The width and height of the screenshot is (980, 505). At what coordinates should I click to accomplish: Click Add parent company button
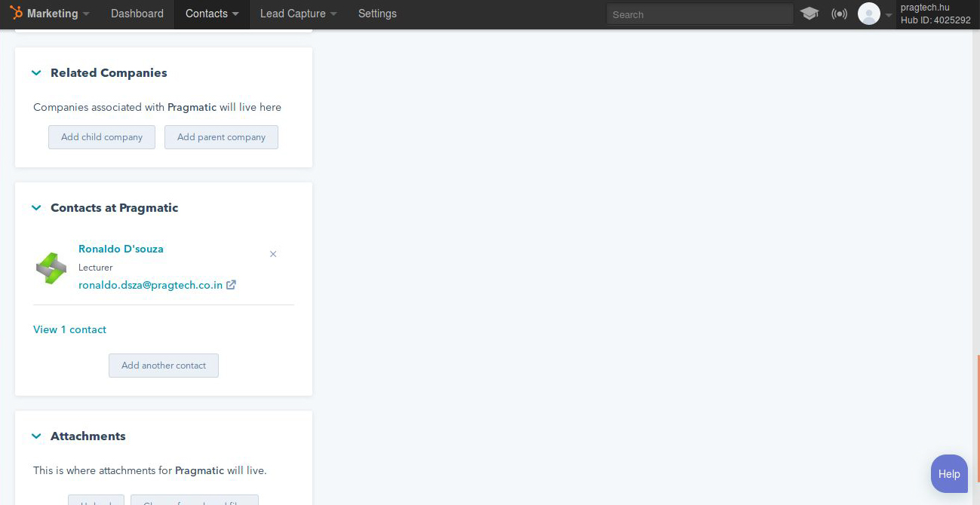[x=221, y=137]
